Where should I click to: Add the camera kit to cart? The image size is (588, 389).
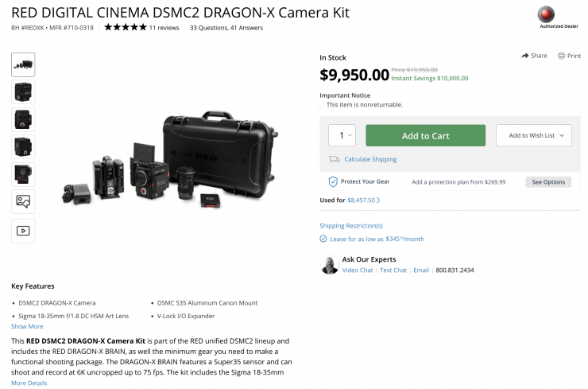[426, 135]
